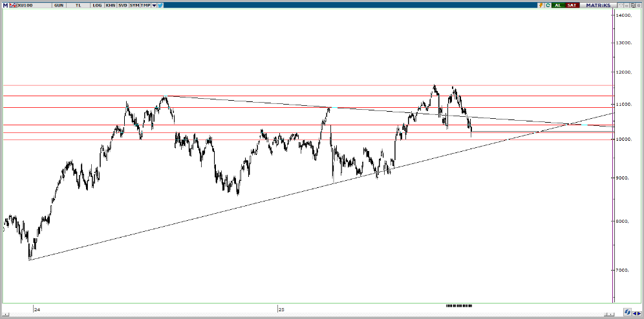This screenshot has height=319, width=644.
Task: Toggle the KHN chart option
Action: (110, 5)
